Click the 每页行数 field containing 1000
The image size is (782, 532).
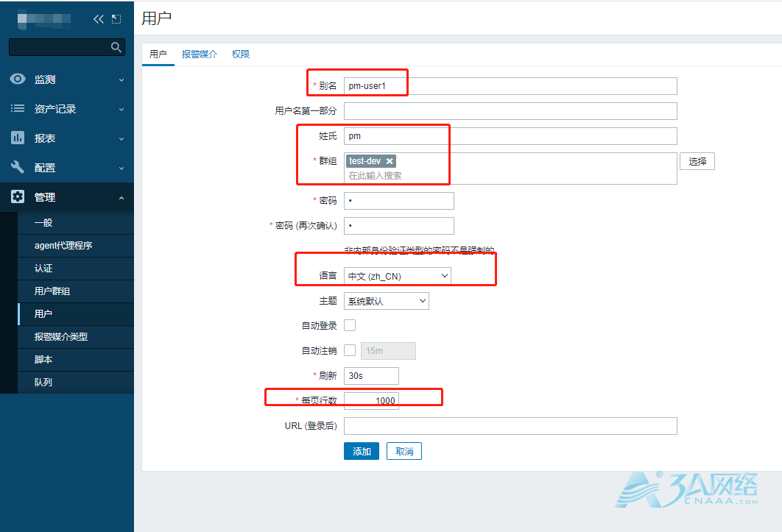click(371, 401)
